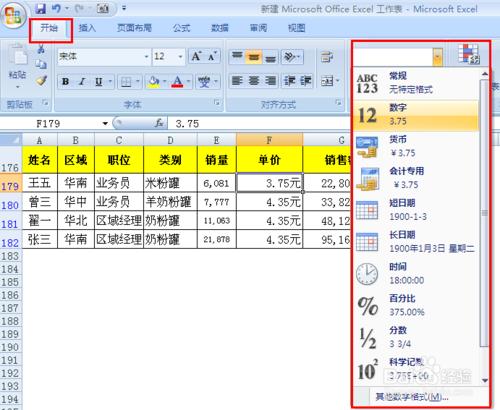This screenshot has width=500, height=410.
Task: Select 货币 currency number format
Action: pos(417,147)
